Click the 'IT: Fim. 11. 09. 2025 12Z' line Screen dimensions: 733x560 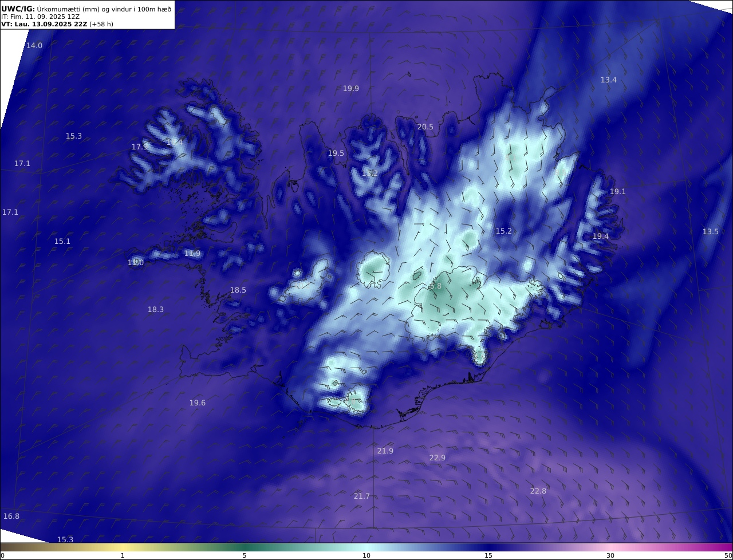coord(40,17)
